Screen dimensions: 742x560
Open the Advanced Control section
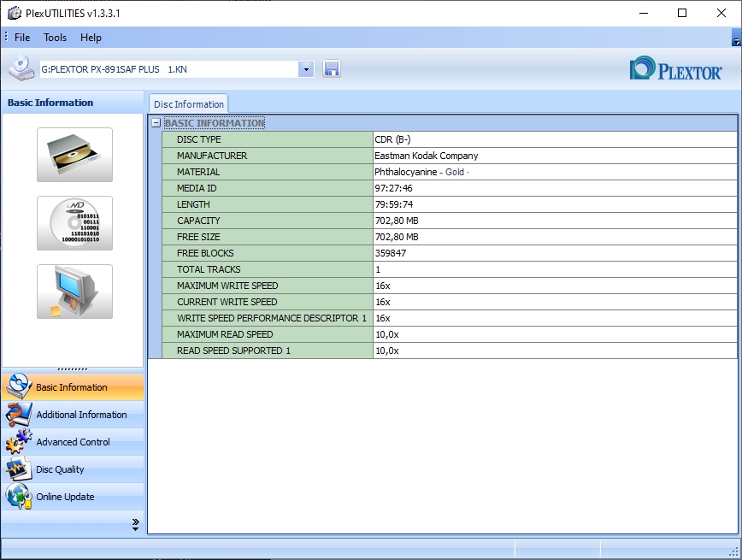73,442
